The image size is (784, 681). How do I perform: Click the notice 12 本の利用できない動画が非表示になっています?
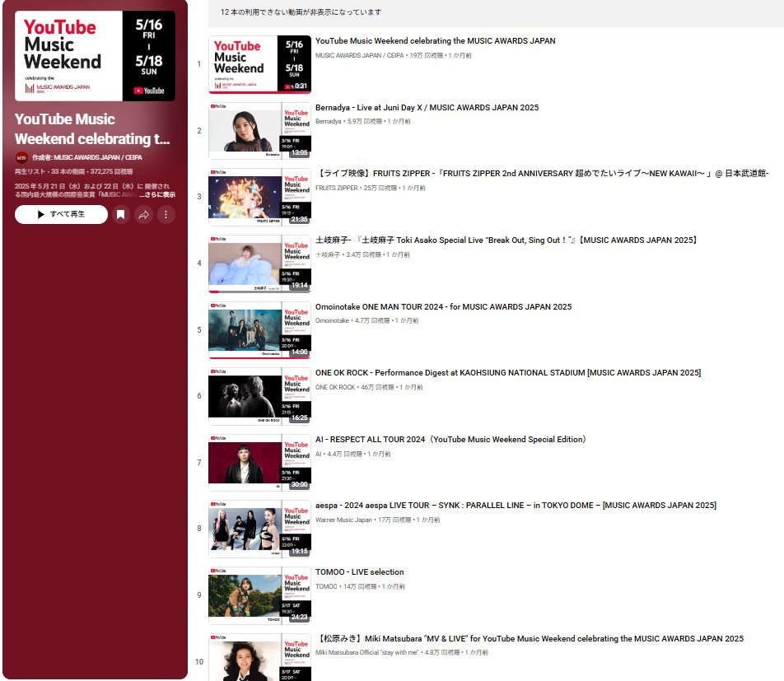click(x=301, y=12)
